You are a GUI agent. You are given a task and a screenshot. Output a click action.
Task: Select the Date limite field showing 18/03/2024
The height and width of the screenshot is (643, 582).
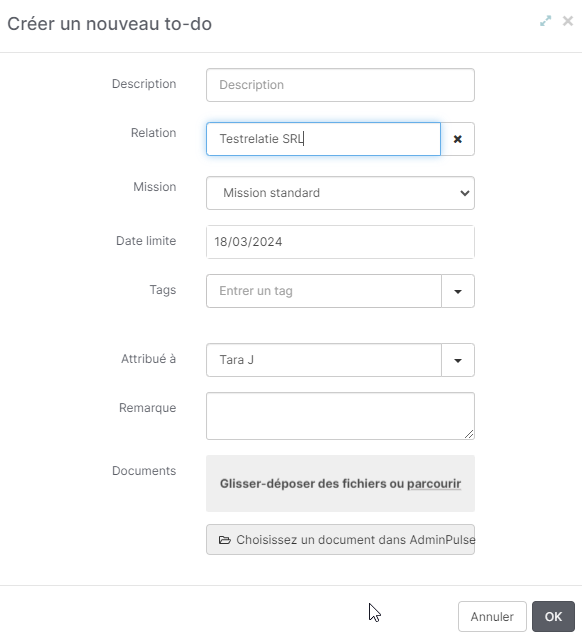click(x=340, y=242)
